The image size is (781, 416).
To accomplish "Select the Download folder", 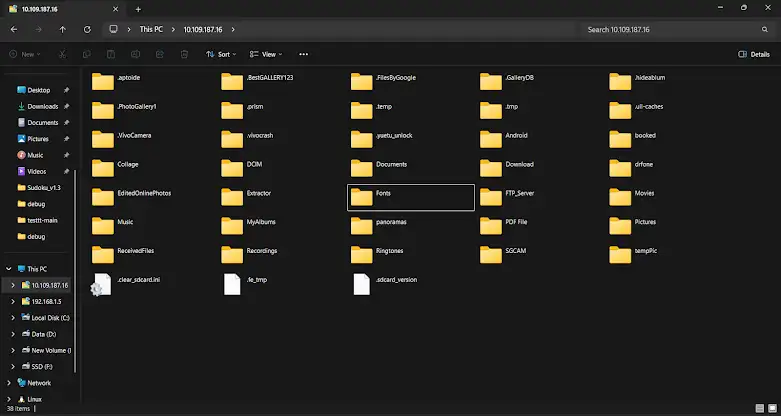I will 507,168.
